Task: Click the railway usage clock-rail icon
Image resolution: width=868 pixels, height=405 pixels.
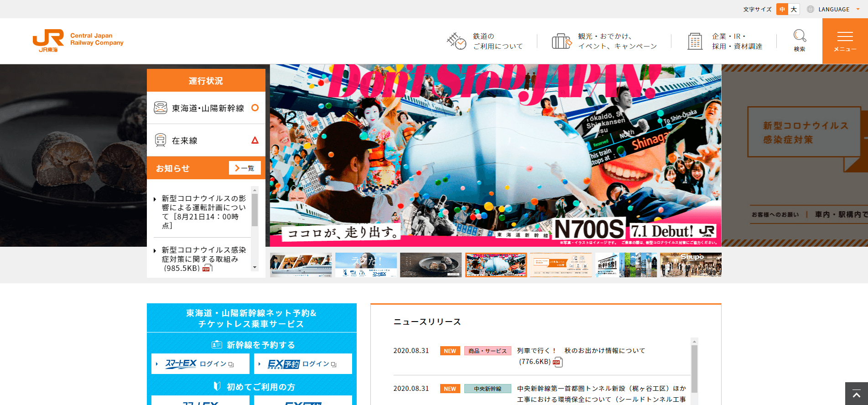Action: (456, 41)
